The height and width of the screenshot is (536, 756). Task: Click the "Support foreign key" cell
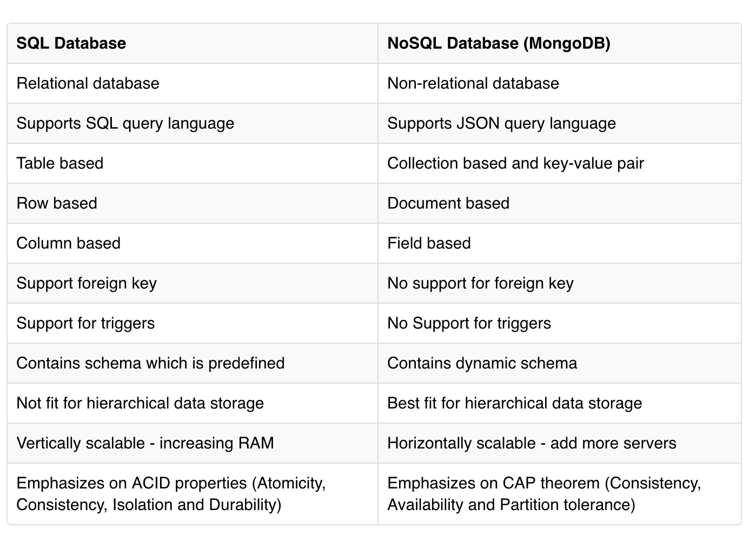(x=87, y=283)
